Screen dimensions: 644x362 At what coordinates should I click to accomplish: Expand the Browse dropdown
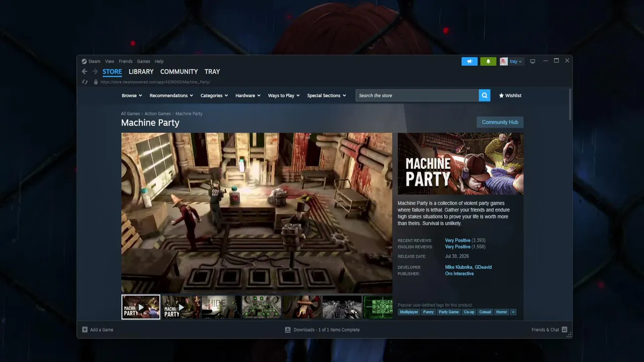coord(132,96)
